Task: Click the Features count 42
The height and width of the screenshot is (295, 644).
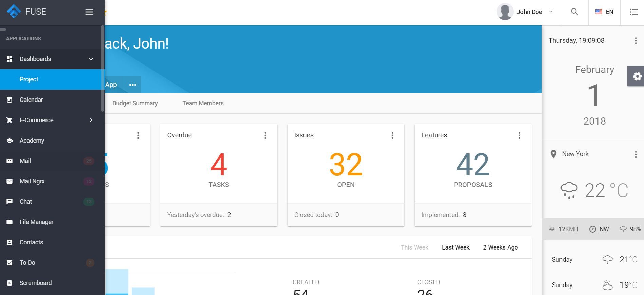Action: (x=473, y=164)
